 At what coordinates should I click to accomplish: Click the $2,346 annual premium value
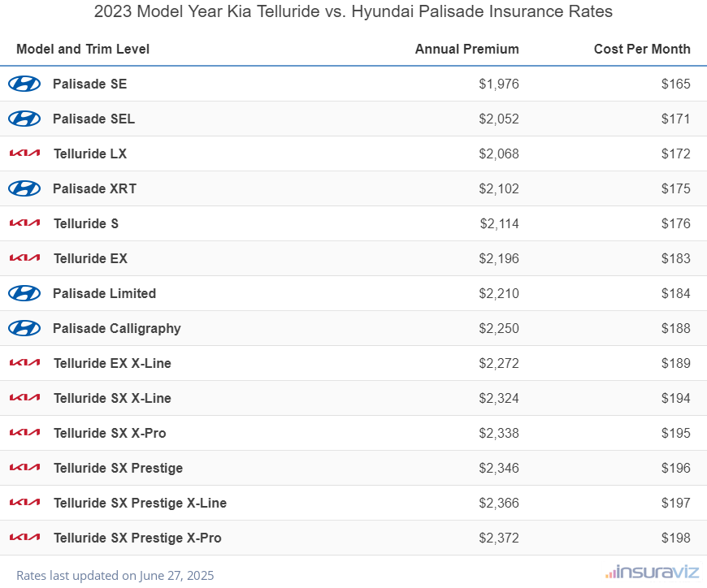click(499, 468)
